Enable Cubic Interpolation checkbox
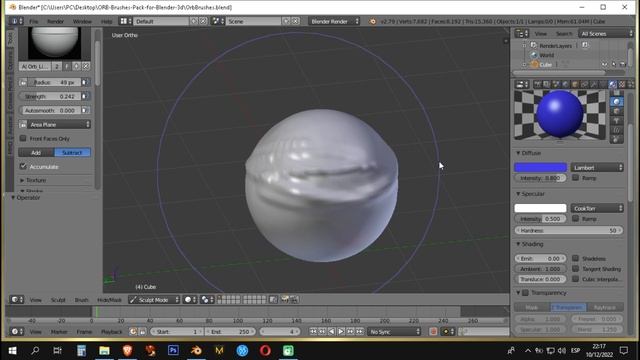This screenshot has width=640, height=360. pos(576,279)
